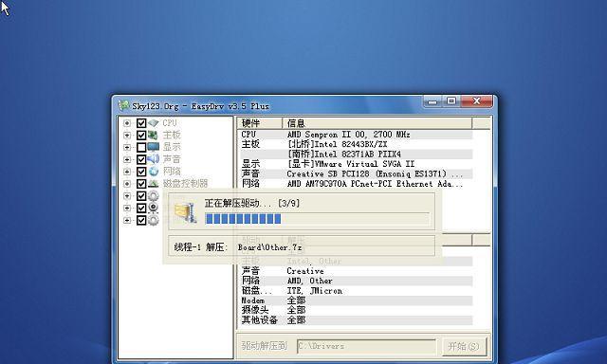Click the 硬件 column header
The width and height of the screenshot is (607, 364).
(x=259, y=123)
